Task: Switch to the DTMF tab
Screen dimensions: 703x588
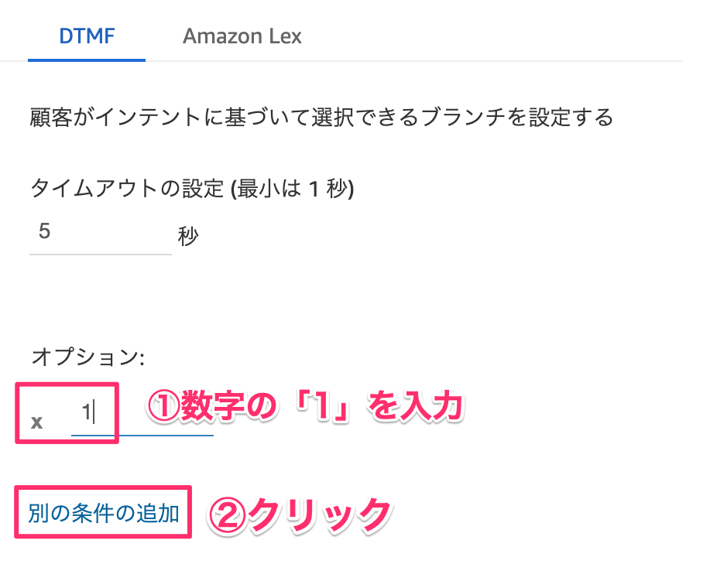Action: (87, 36)
